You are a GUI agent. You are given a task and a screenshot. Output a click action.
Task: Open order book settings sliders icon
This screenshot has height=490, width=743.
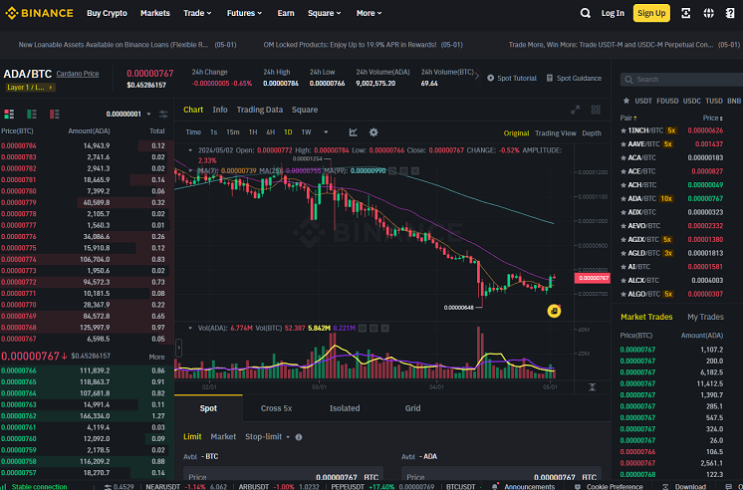coord(163,114)
